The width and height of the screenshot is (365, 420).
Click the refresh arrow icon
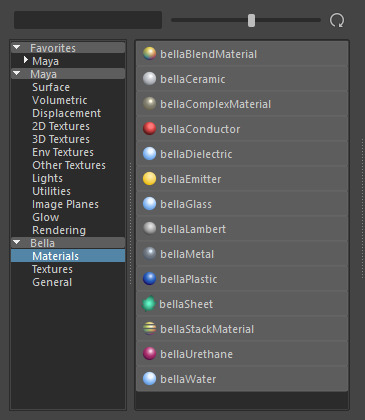[337, 20]
